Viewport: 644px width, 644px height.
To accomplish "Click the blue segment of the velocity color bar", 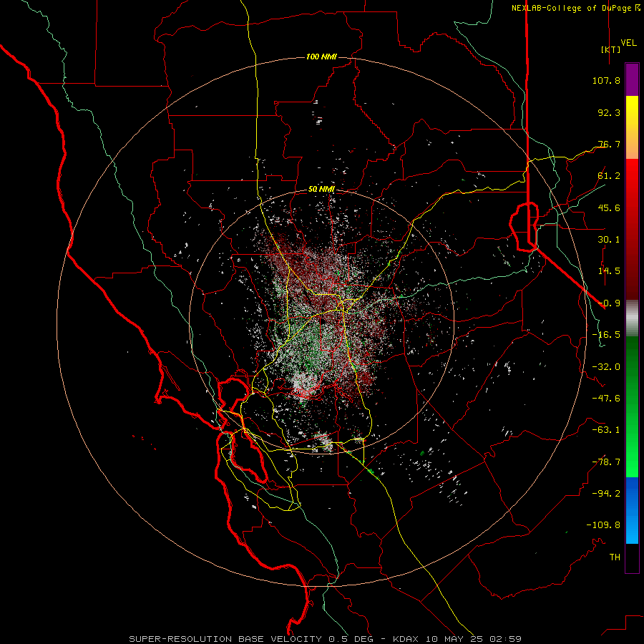I will [x=632, y=510].
